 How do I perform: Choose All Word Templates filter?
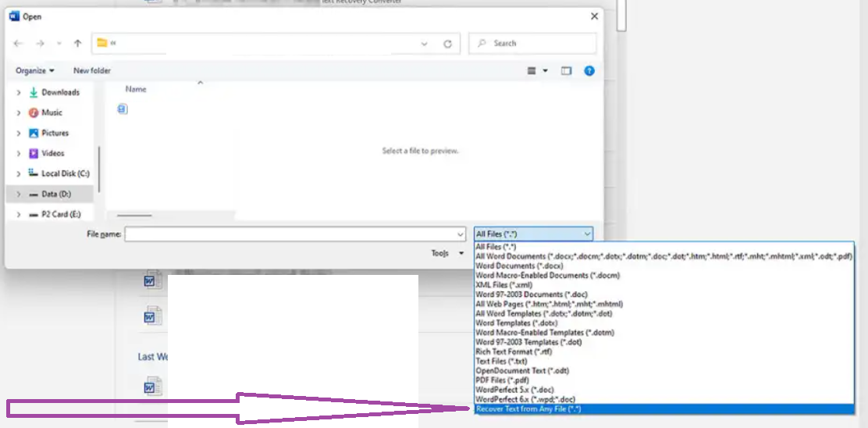(663, 313)
